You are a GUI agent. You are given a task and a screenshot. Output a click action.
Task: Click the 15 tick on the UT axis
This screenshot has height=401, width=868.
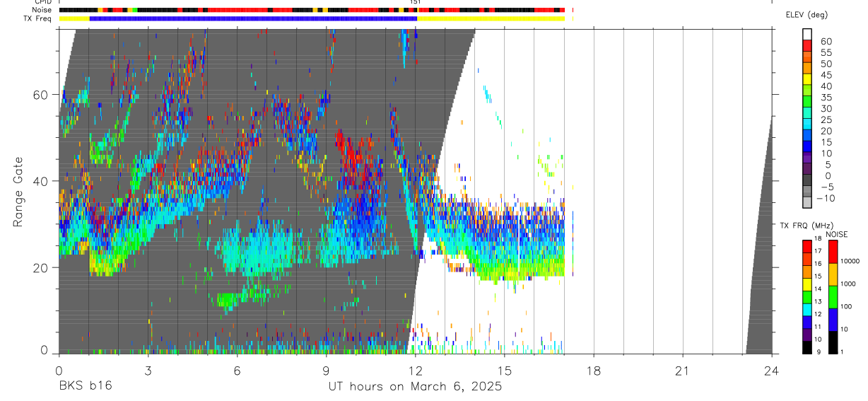(x=504, y=370)
